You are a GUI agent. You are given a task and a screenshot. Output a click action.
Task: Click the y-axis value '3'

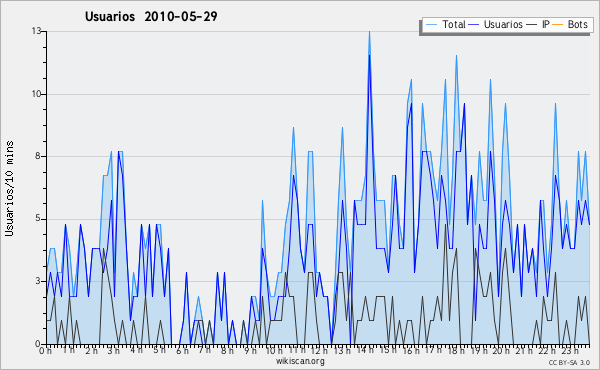(x=38, y=281)
